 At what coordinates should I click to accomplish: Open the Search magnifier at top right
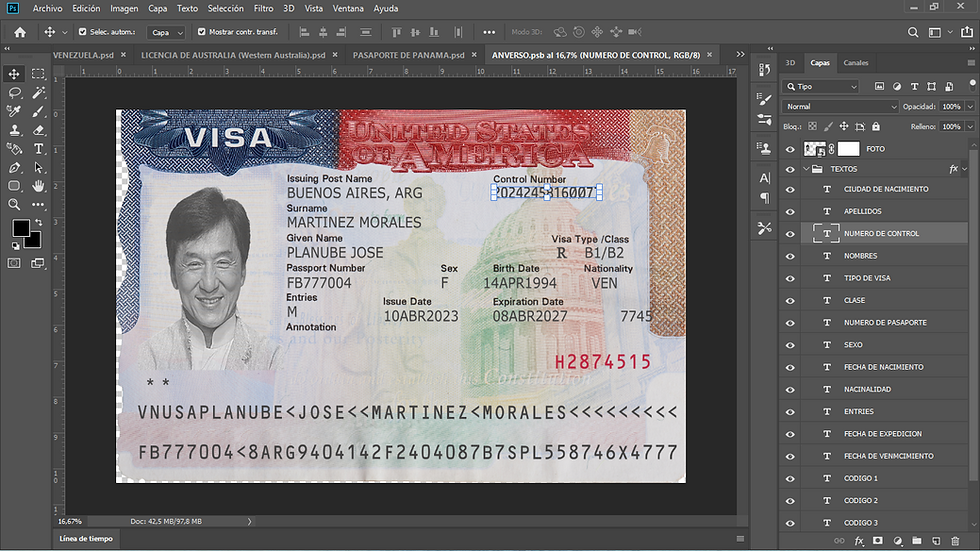[x=912, y=32]
